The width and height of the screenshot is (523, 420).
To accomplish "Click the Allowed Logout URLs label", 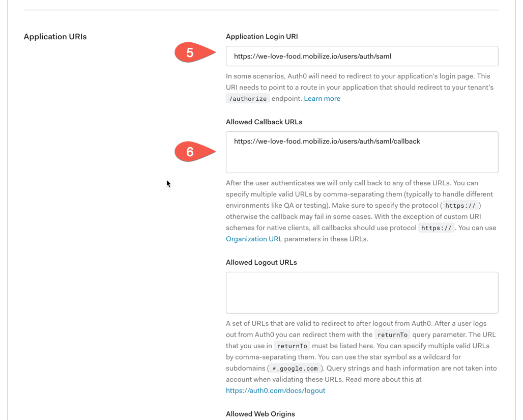I will [261, 262].
